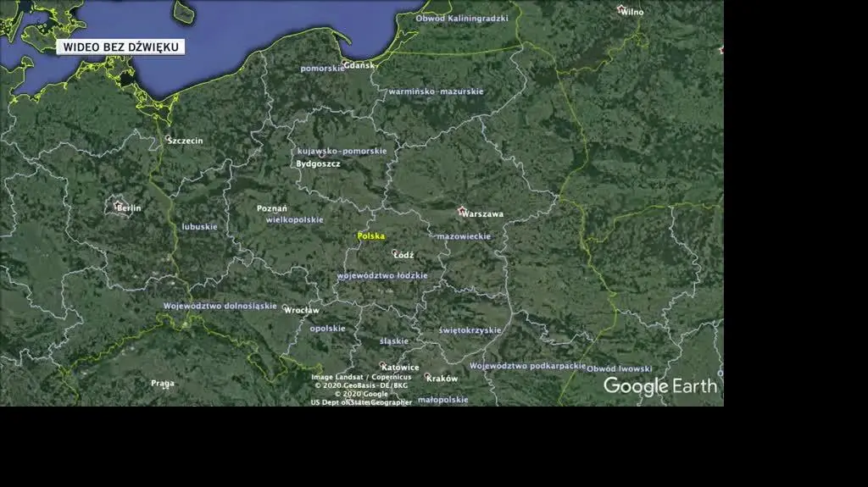Click the wielkopolskie region label
The width and height of the screenshot is (868, 487).
294,219
